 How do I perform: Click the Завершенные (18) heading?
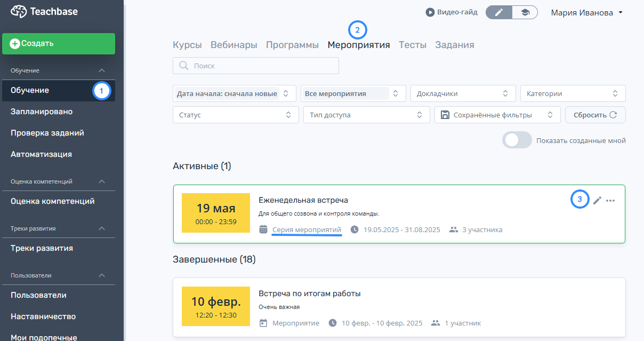214,260
